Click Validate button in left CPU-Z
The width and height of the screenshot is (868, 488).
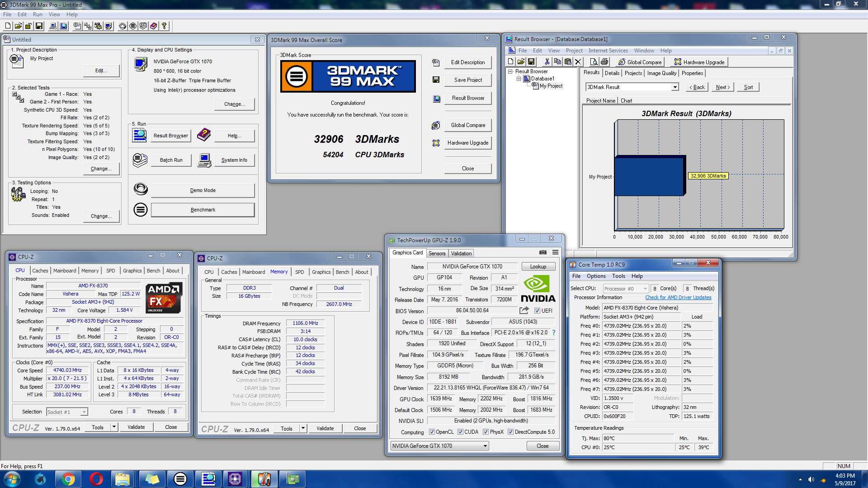point(136,427)
